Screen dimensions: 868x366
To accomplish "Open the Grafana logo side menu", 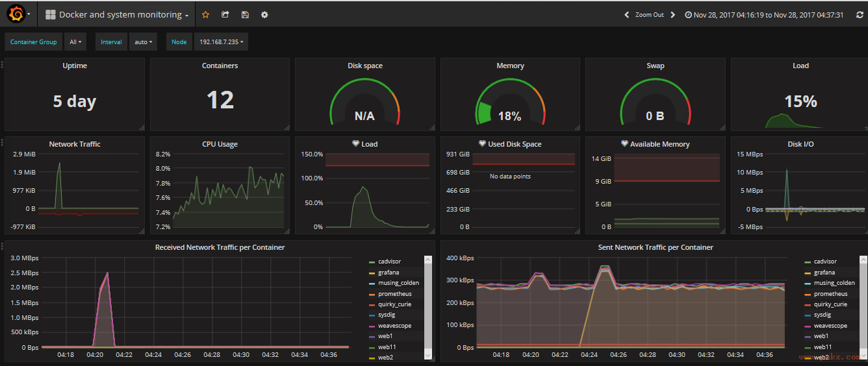I will click(18, 14).
